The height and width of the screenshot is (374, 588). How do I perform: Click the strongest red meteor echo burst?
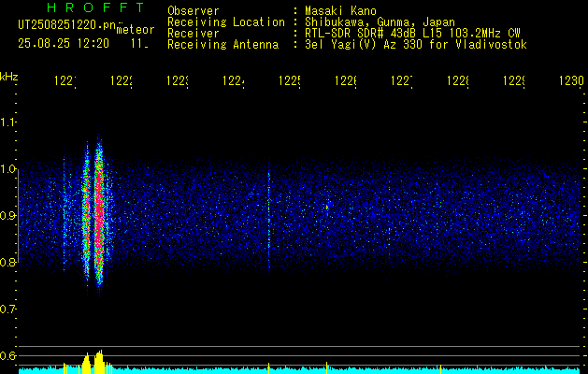click(x=99, y=214)
